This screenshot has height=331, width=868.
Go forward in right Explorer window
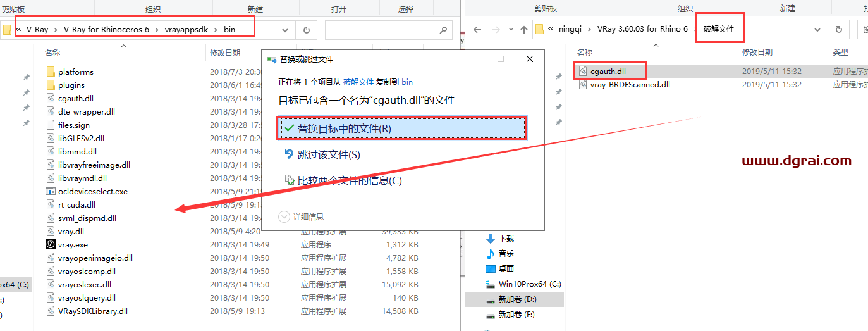(496, 30)
